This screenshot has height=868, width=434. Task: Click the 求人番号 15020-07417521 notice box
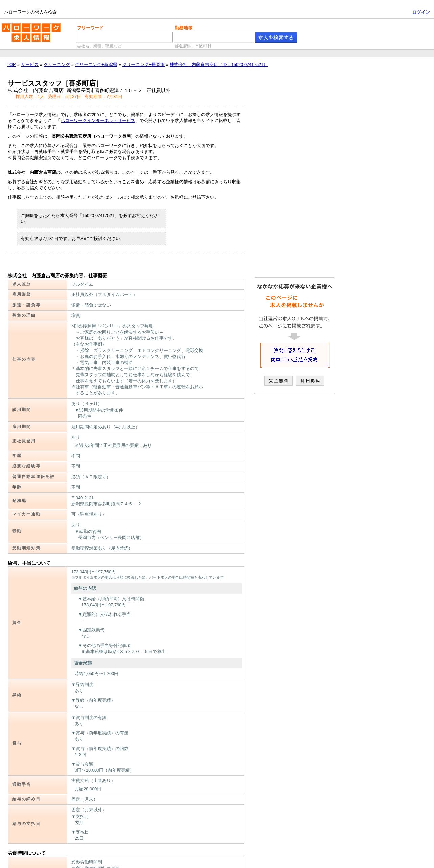point(92,219)
